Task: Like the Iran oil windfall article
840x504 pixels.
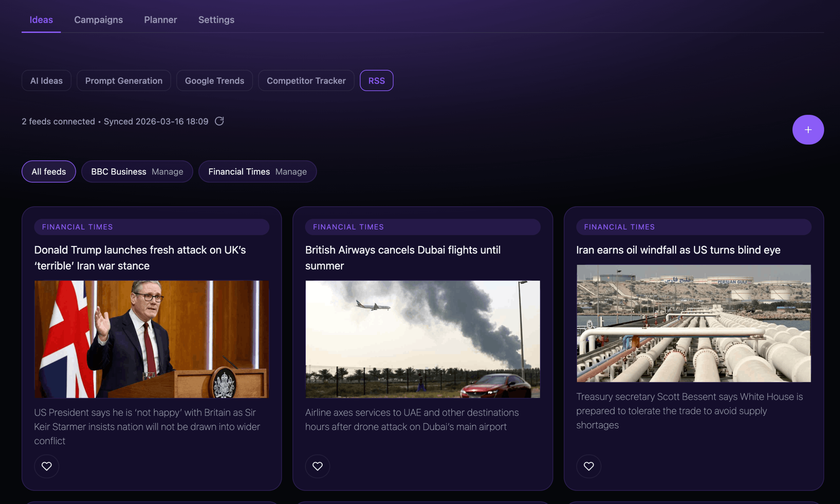Action: coord(588,466)
